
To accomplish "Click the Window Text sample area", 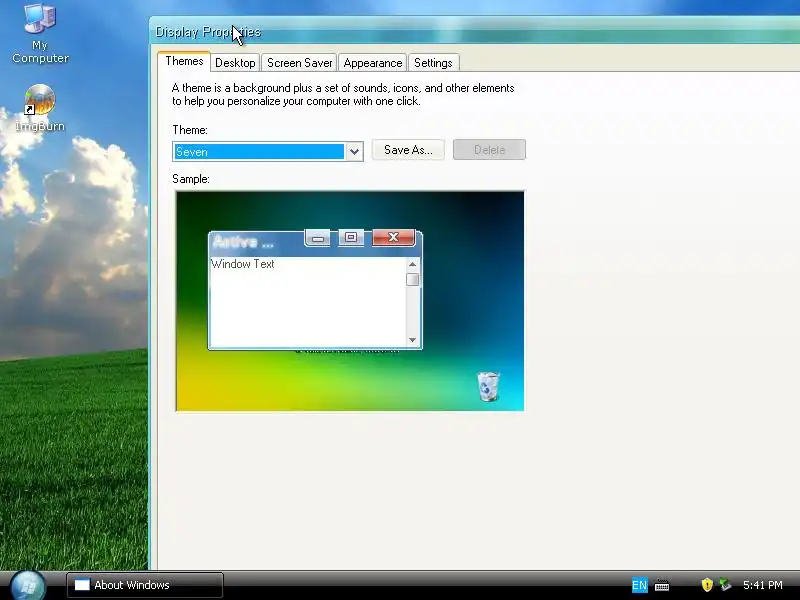I will tap(308, 302).
